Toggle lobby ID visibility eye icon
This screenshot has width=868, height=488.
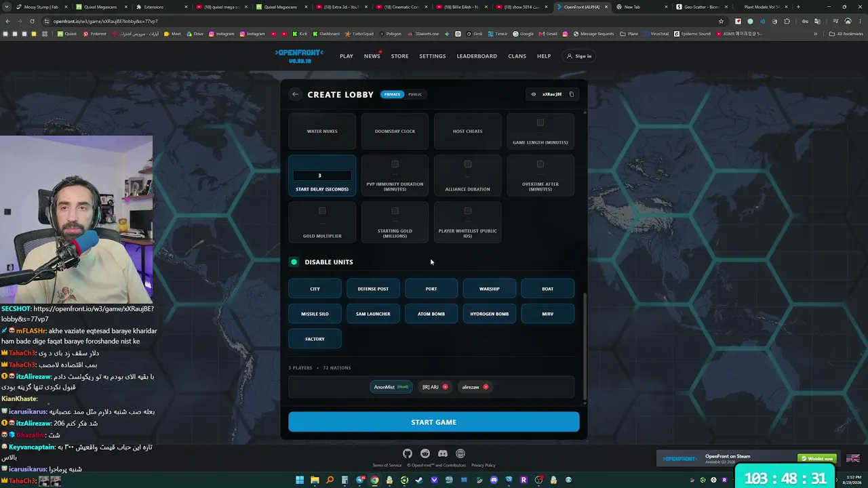pyautogui.click(x=534, y=94)
